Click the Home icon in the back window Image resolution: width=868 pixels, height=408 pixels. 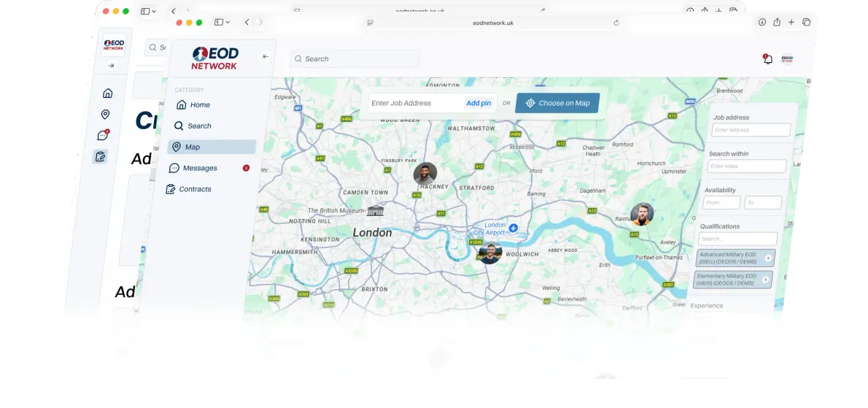coord(107,93)
